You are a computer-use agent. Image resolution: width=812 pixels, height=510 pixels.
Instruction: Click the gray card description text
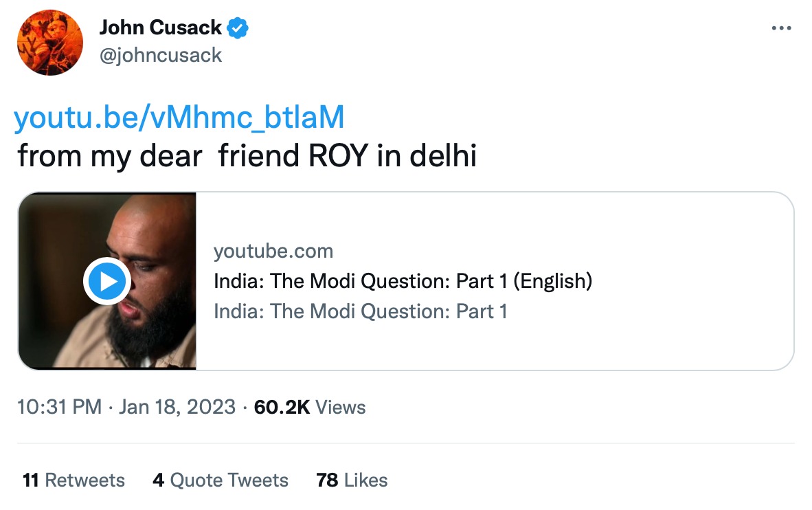pos(360,311)
